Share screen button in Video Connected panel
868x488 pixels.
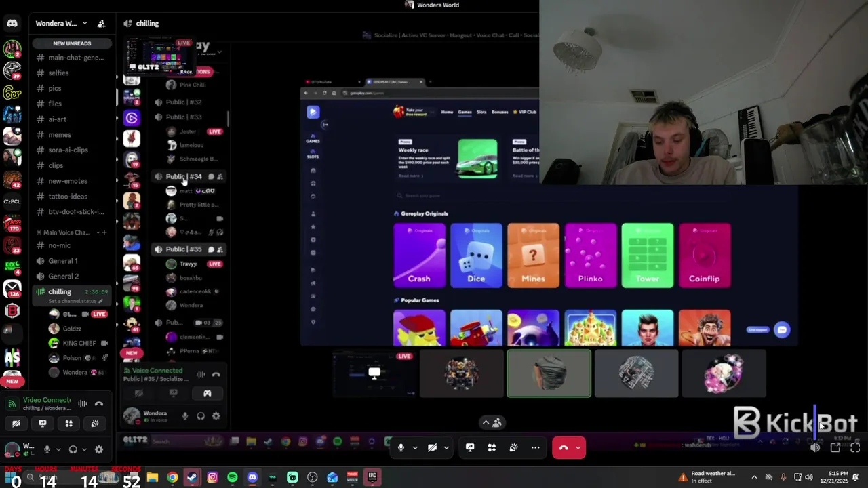point(42,424)
